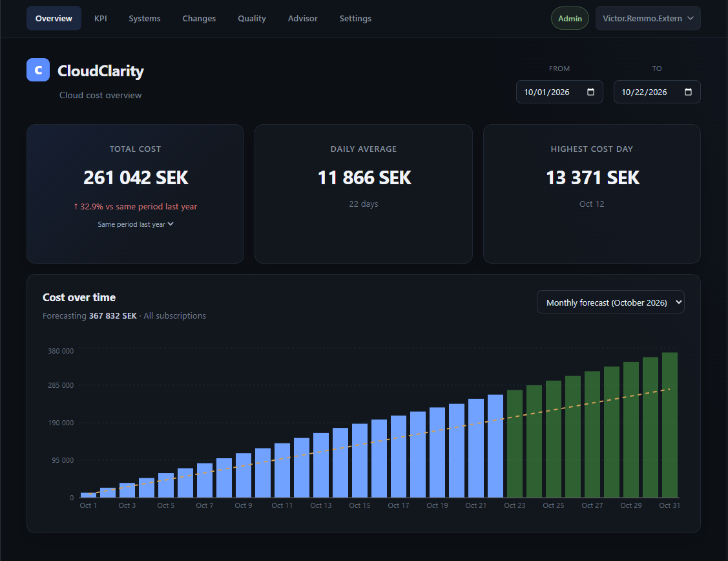This screenshot has height=561, width=728.
Task: Click the DAILY AVERAGE card label
Action: [x=364, y=149]
